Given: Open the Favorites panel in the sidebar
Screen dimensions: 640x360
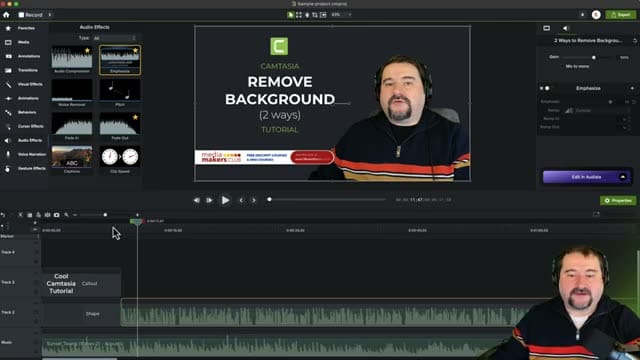Looking at the screenshot, I should pos(24,28).
